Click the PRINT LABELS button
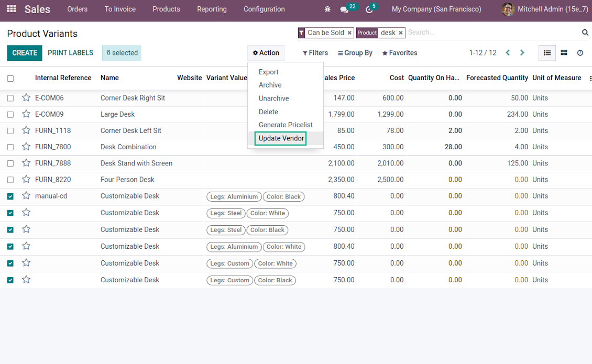The height and width of the screenshot is (364, 592). 70,53
